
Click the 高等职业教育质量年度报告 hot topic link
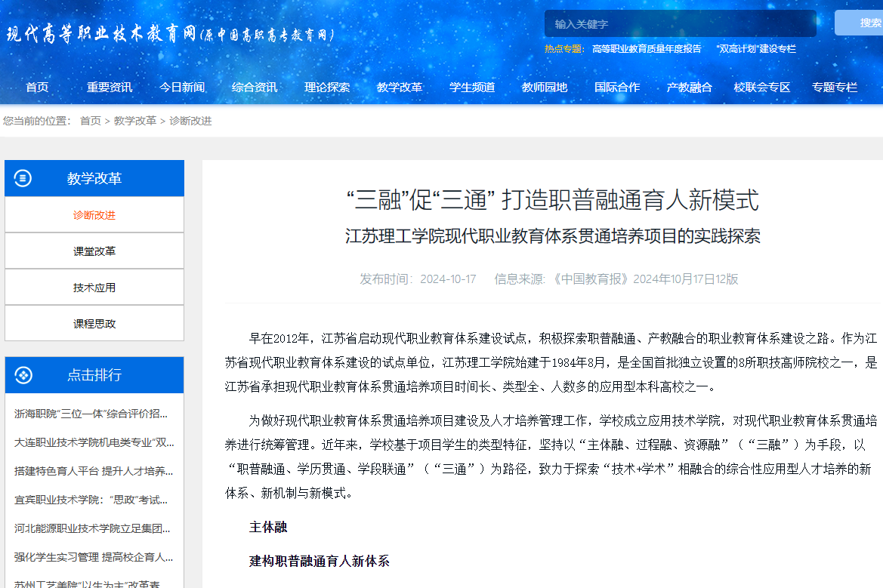(x=647, y=49)
